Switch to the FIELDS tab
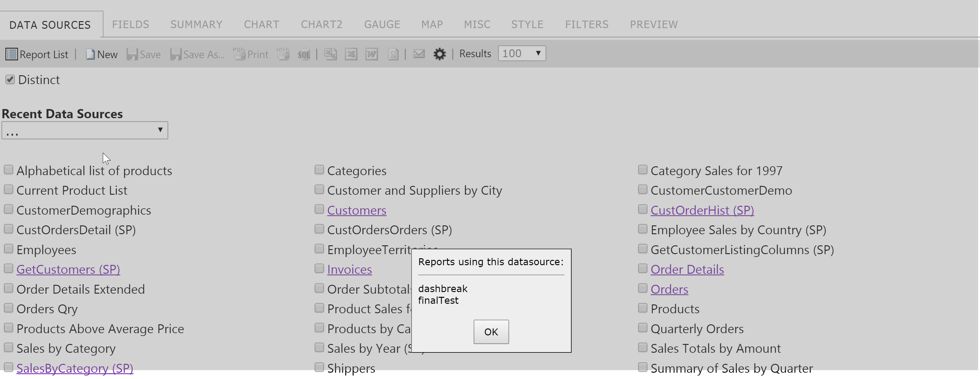This screenshot has height=379, width=980. coord(131,25)
